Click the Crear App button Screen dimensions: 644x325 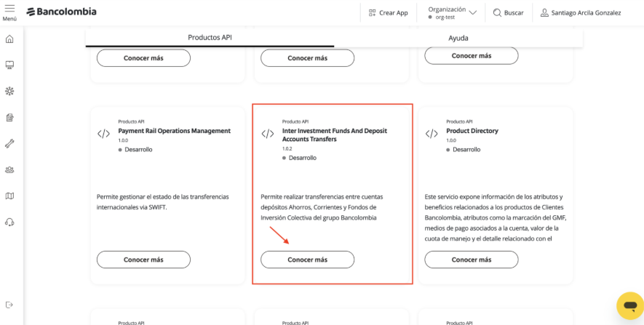[x=388, y=13]
